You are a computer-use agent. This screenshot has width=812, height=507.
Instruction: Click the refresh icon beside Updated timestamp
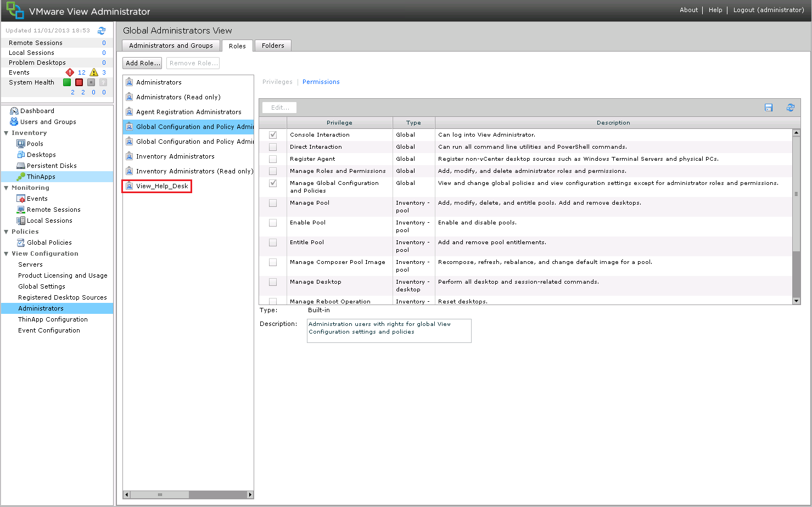click(102, 31)
